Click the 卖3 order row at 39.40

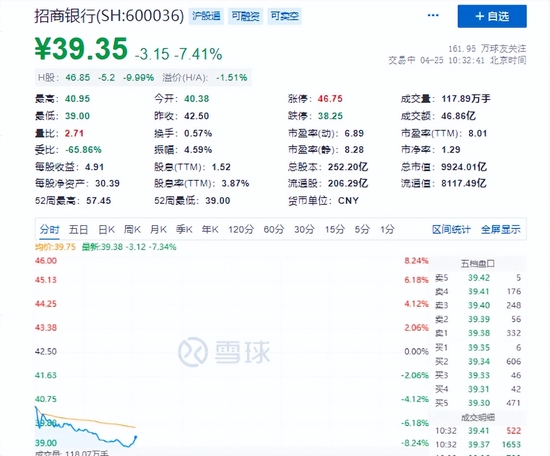point(478,306)
